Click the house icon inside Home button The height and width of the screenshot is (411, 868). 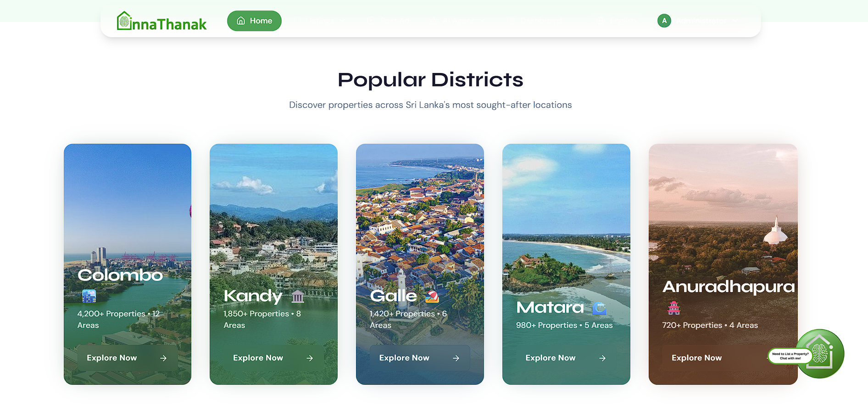click(241, 21)
